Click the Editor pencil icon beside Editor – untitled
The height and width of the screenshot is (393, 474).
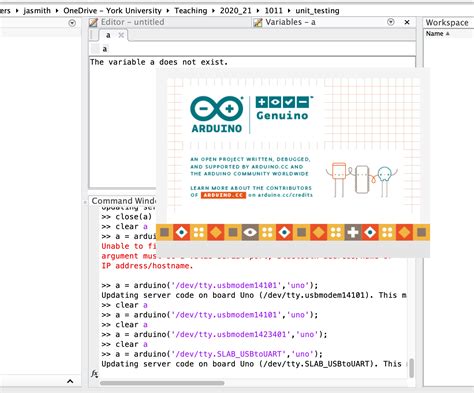[93, 23]
